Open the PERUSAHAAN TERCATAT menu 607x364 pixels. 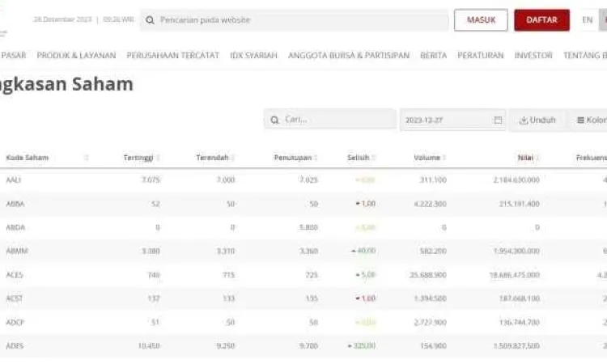click(172, 55)
